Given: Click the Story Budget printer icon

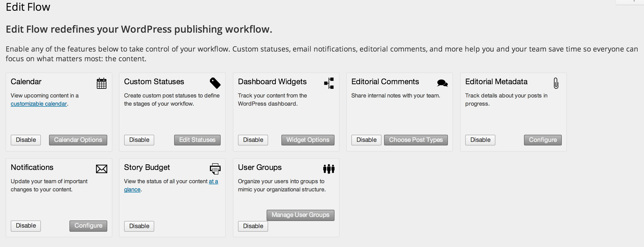Looking at the screenshot, I should [215, 168].
